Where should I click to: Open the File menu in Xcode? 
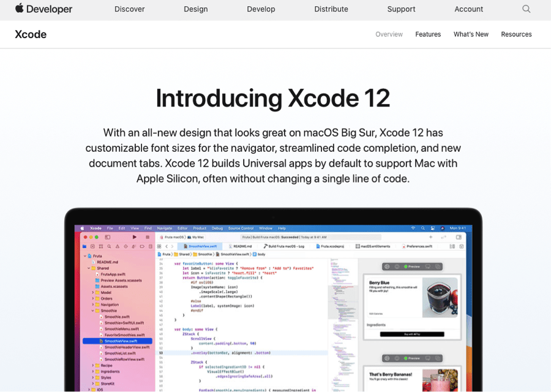click(x=110, y=228)
